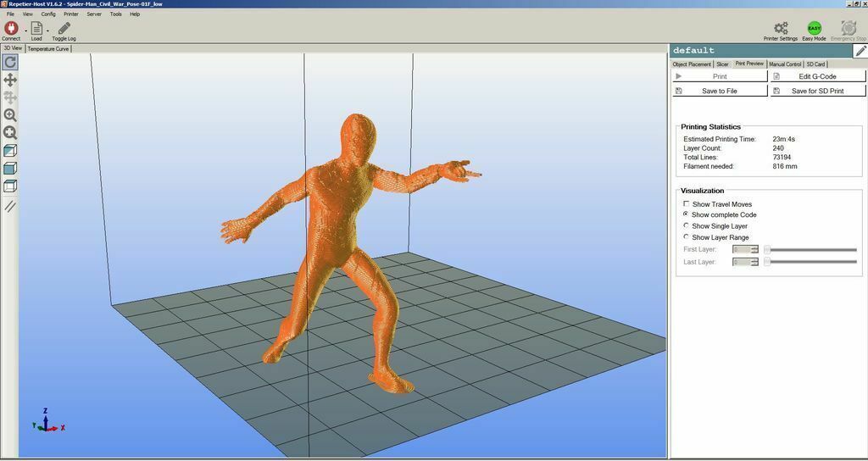Open Printer Settings gears icon
Image resolution: width=868 pixels, height=461 pixels.
pos(781,28)
